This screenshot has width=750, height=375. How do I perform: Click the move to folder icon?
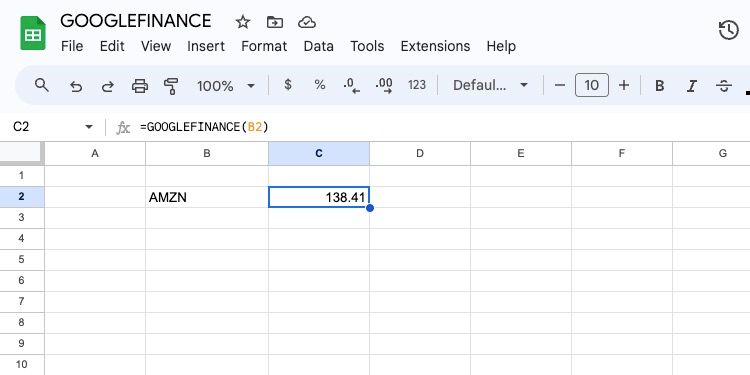pos(275,22)
